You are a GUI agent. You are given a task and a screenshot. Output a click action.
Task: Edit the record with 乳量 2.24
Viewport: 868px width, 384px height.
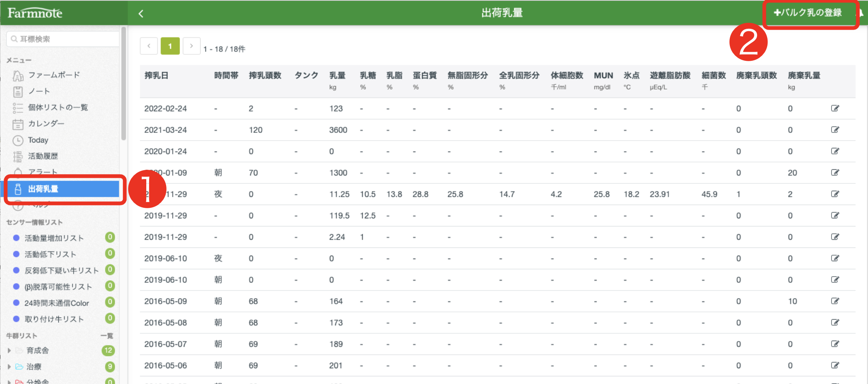835,237
